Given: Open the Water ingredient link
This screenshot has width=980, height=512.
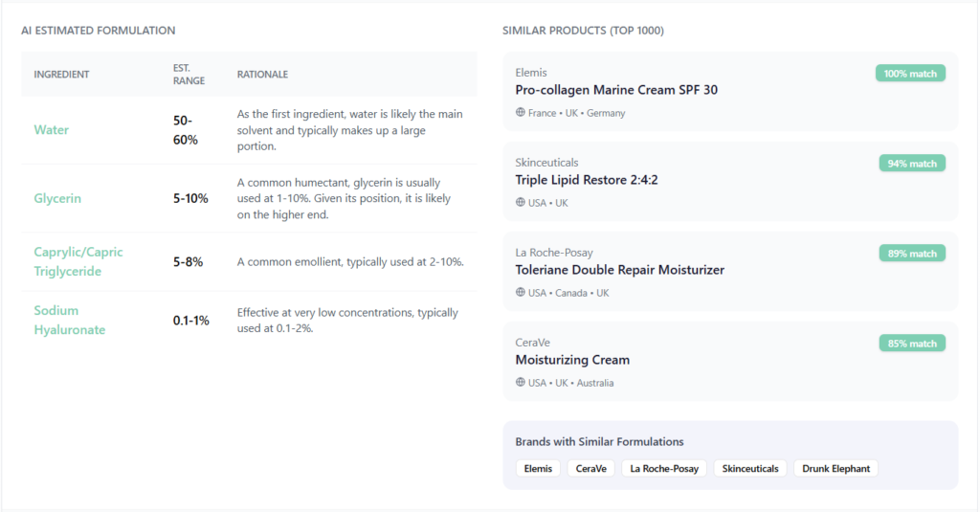Looking at the screenshot, I should click(52, 130).
